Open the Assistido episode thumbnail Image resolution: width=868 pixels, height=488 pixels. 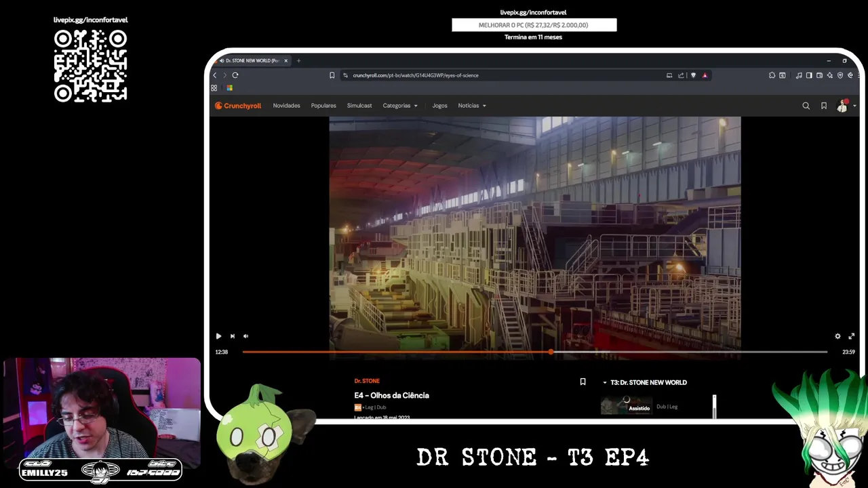(627, 406)
